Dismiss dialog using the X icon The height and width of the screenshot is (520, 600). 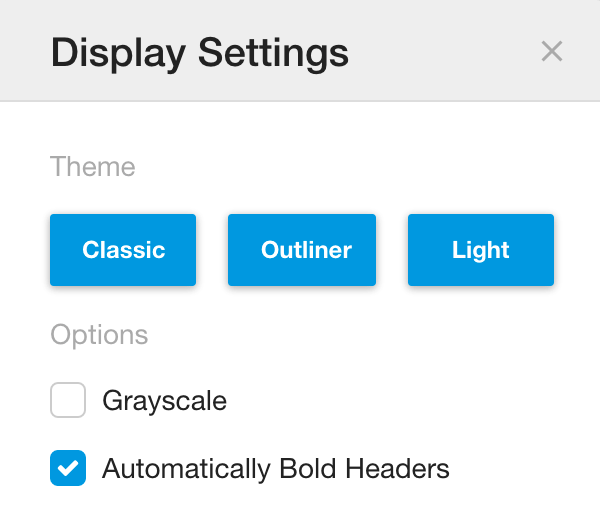[552, 51]
